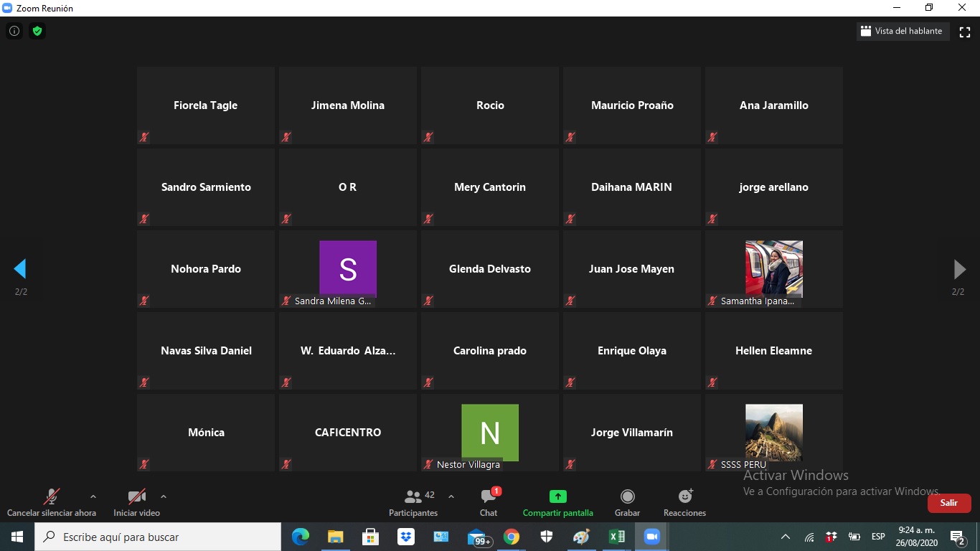Image resolution: width=980 pixels, height=551 pixels.
Task: Select Fiorela Tagle participant tile
Action: 206,105
